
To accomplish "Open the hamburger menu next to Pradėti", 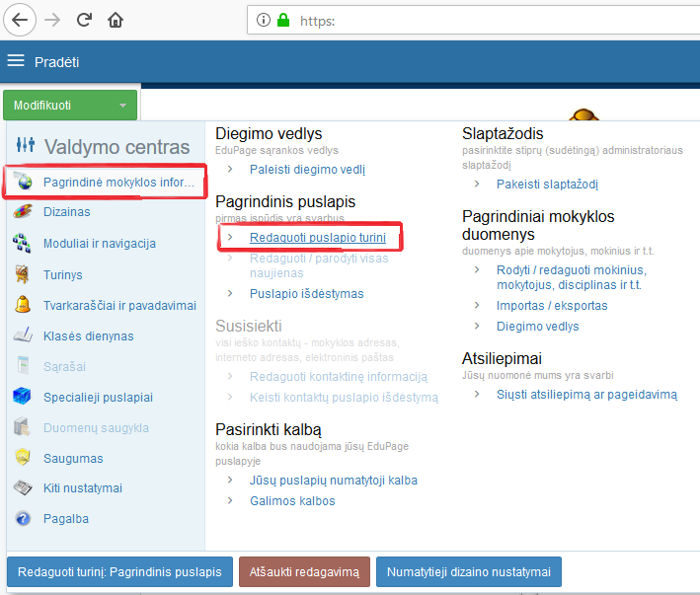I will point(16,60).
